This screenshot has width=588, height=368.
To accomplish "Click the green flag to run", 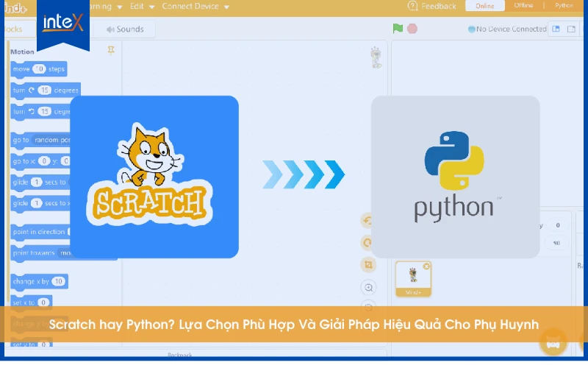I will coord(398,29).
